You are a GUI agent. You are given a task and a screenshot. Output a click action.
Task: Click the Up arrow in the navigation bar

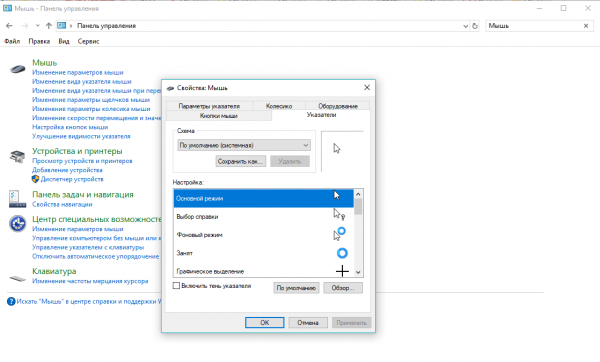click(x=49, y=26)
